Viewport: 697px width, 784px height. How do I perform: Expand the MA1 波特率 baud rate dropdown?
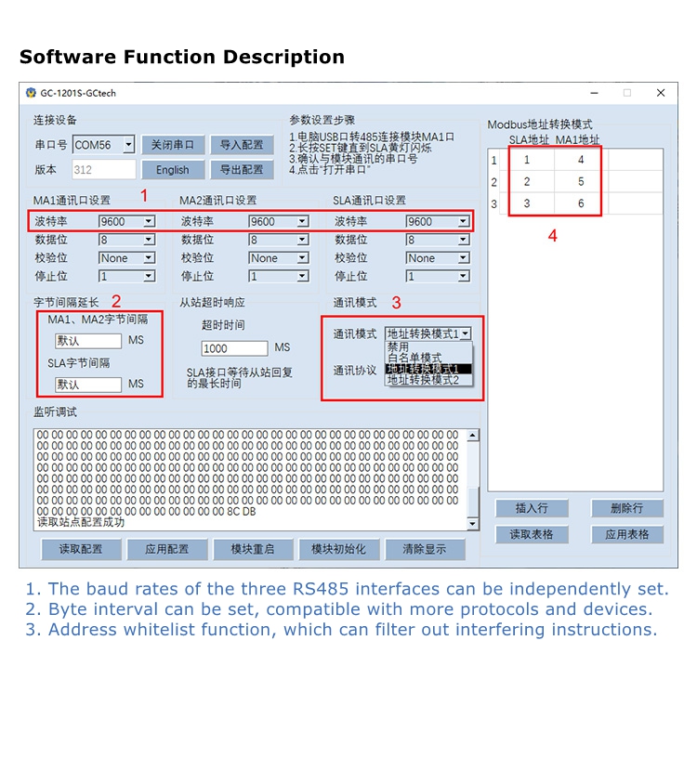(x=148, y=222)
